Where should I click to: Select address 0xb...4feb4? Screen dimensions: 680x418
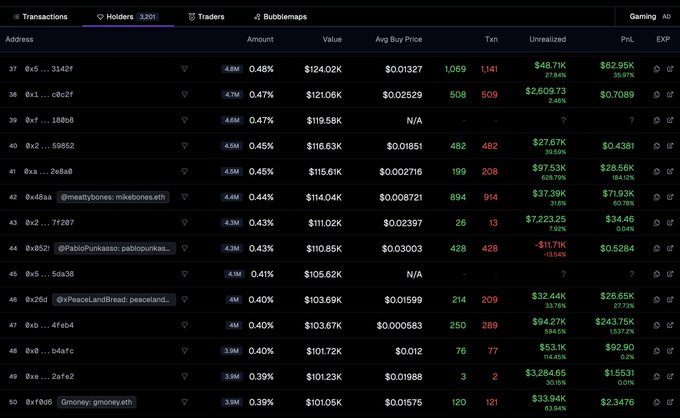coord(49,325)
